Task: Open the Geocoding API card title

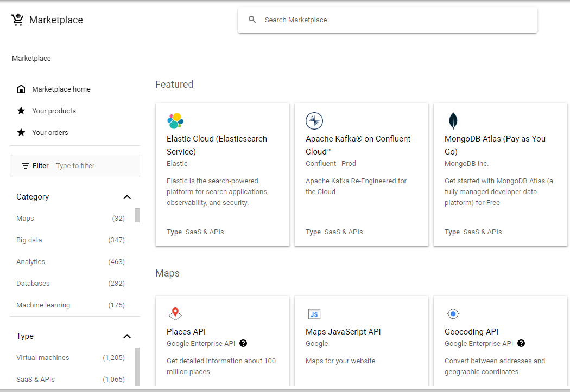Action: [x=472, y=332]
